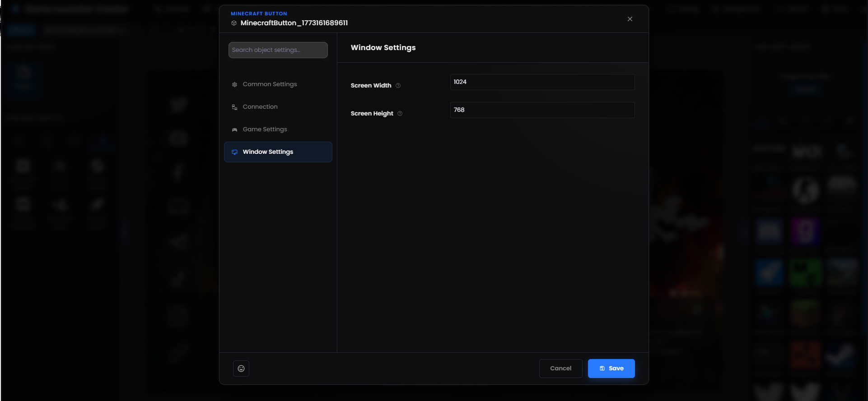The width and height of the screenshot is (868, 401).
Task: Click the help icon next to Screen Width
Action: click(x=398, y=86)
